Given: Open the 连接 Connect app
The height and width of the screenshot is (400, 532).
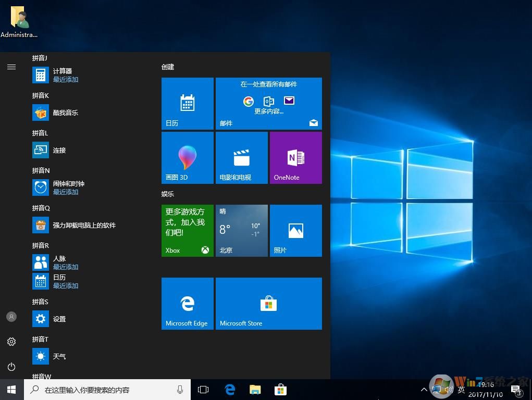Looking at the screenshot, I should pos(59,150).
